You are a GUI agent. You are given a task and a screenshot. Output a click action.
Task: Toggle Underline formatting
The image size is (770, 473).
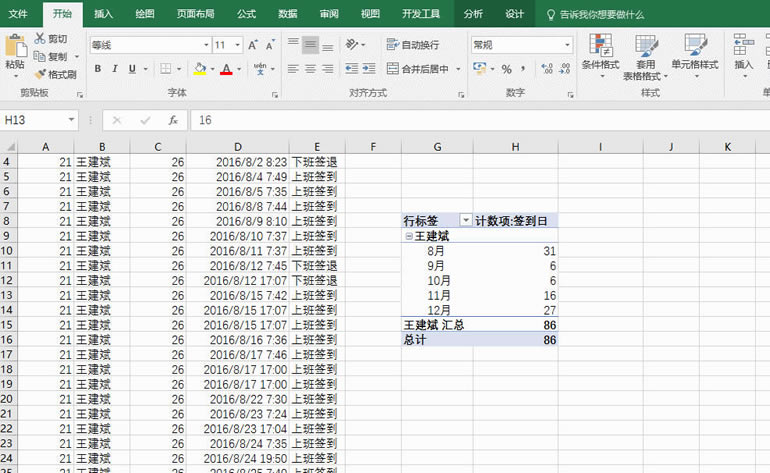tap(132, 69)
